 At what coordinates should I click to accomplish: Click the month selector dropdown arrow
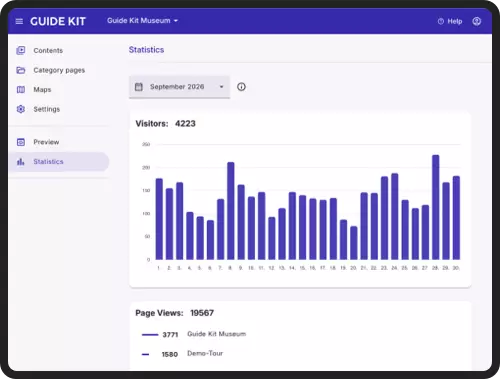[x=221, y=87]
